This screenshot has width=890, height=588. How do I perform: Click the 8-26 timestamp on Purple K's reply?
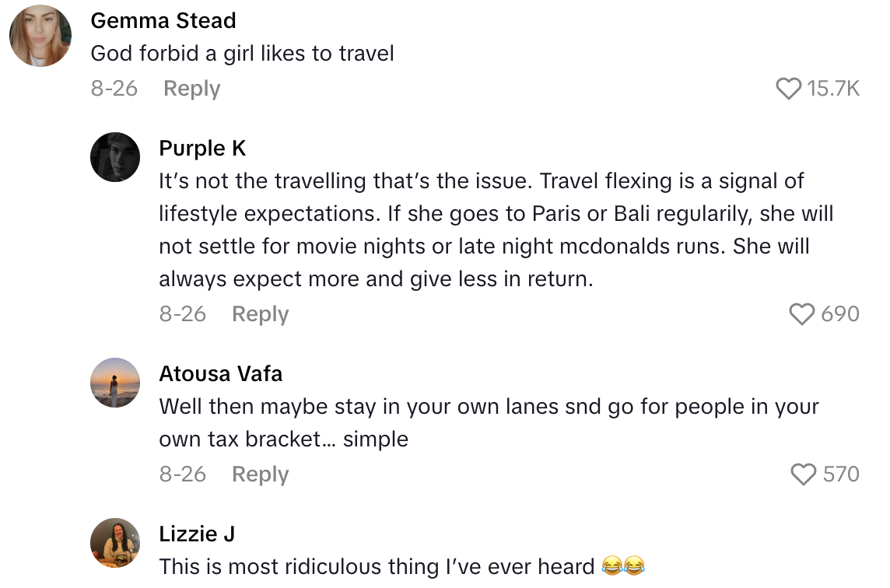[x=181, y=313]
